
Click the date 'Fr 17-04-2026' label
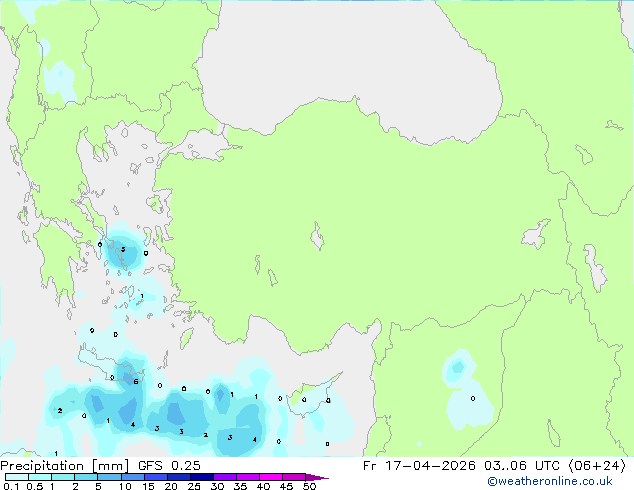pos(419,466)
